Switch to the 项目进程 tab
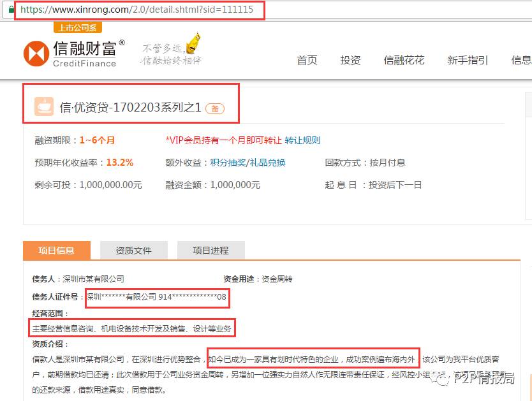 tap(211, 251)
